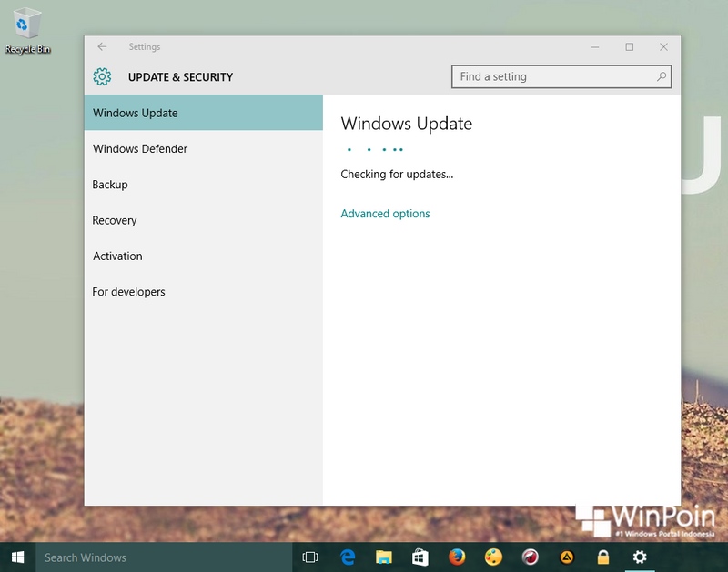This screenshot has height=572, width=728.
Task: Click inside the Find a setting field
Action: pos(546,76)
